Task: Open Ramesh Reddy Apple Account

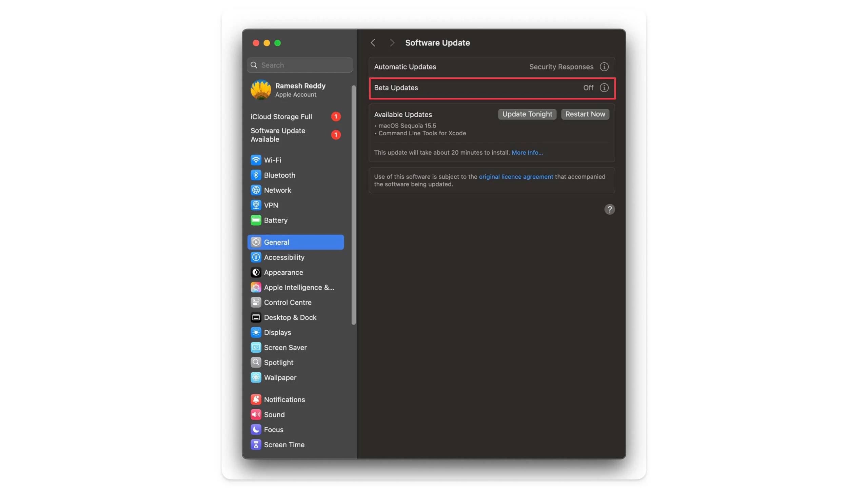Action: 295,90
